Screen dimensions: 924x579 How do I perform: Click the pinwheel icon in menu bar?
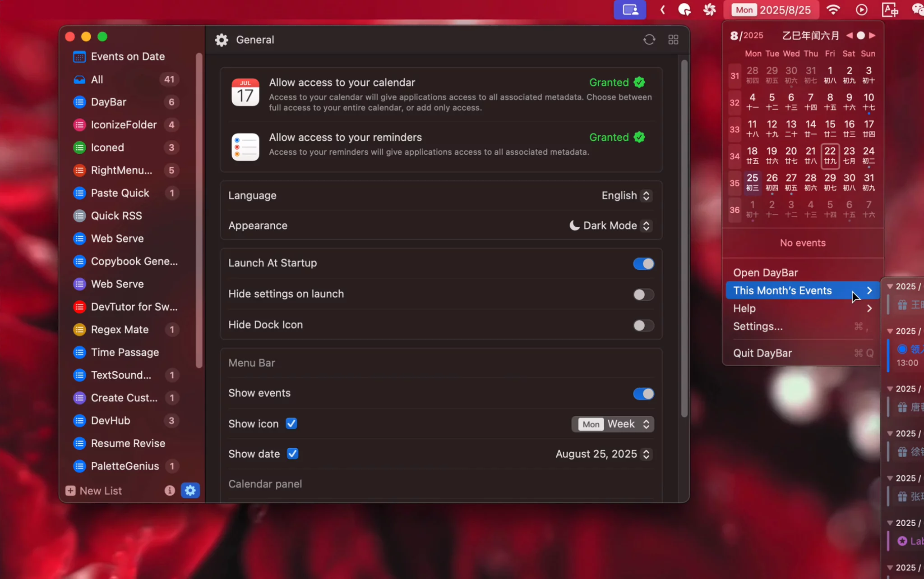pos(710,9)
